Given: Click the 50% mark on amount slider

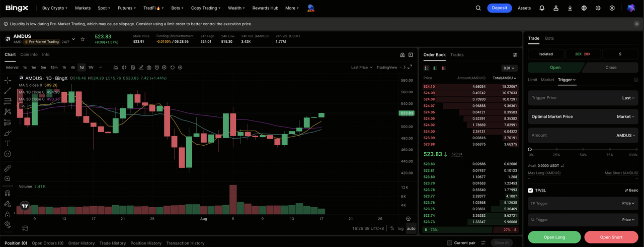Looking at the screenshot, I should (583, 149).
